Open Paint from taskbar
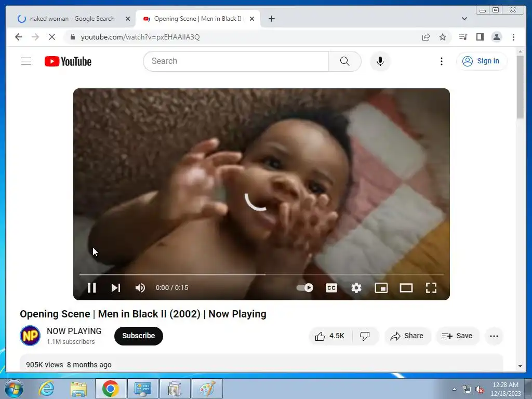Screen dimensions: 532x399 tap(207, 389)
